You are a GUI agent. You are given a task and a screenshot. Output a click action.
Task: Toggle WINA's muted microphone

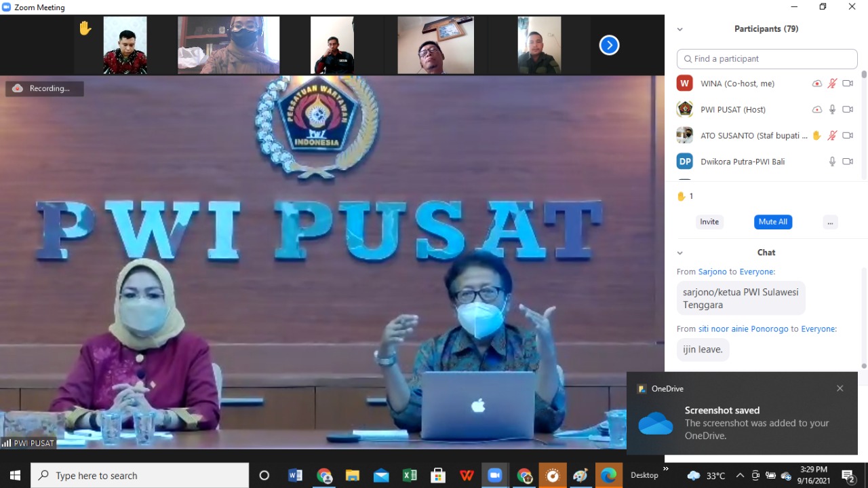pos(832,83)
